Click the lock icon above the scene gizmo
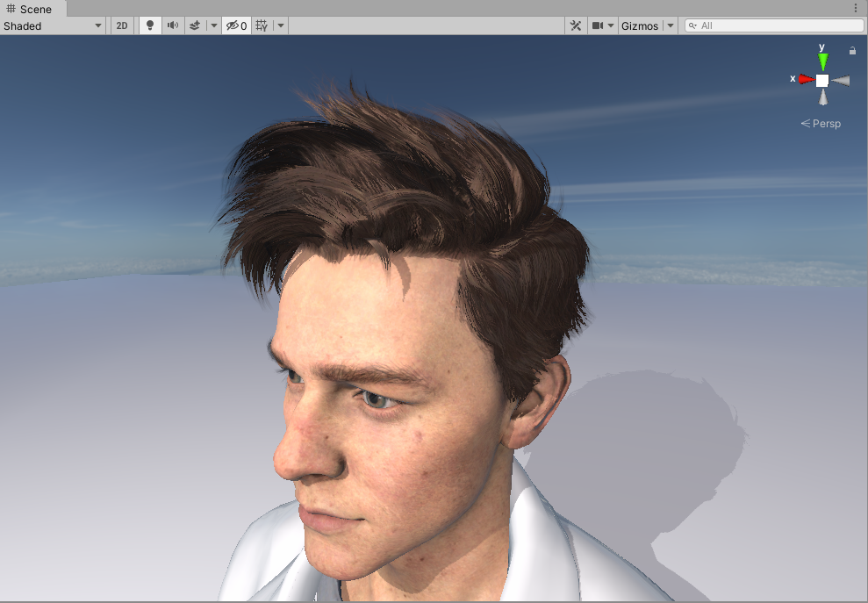The height and width of the screenshot is (603, 868). point(851,50)
